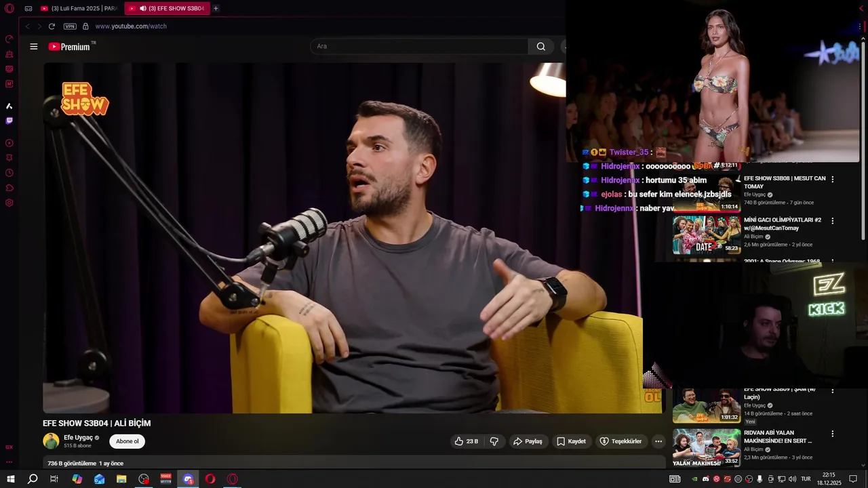Subscribe with Abone ol button

tap(127, 441)
